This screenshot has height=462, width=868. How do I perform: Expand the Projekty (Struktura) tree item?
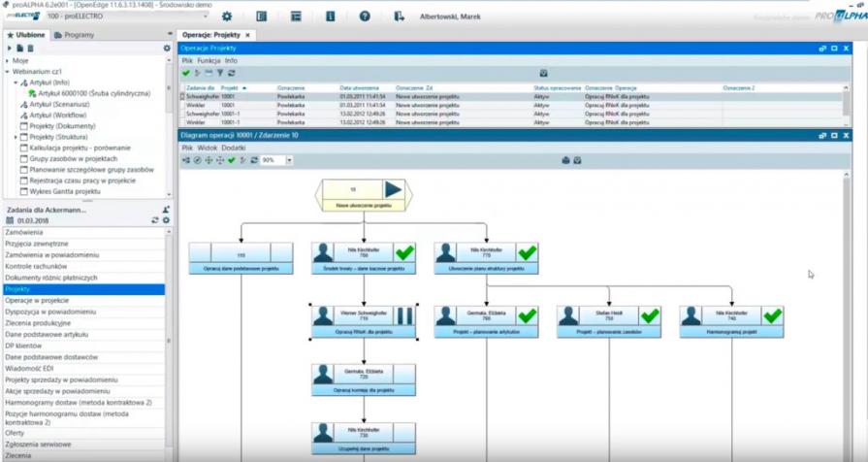(x=16, y=137)
